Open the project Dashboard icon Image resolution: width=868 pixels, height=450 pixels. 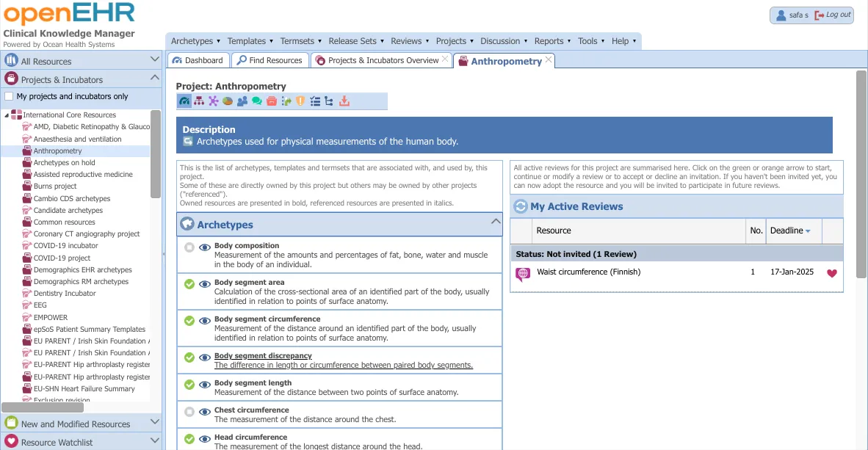pos(184,101)
